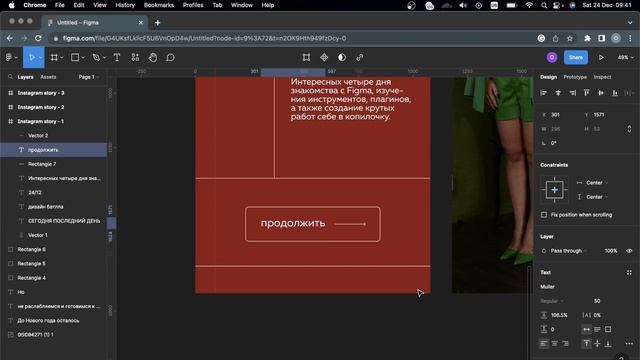The image size is (640, 360).
Task: Switch to the Prototype tab
Action: (x=575, y=77)
